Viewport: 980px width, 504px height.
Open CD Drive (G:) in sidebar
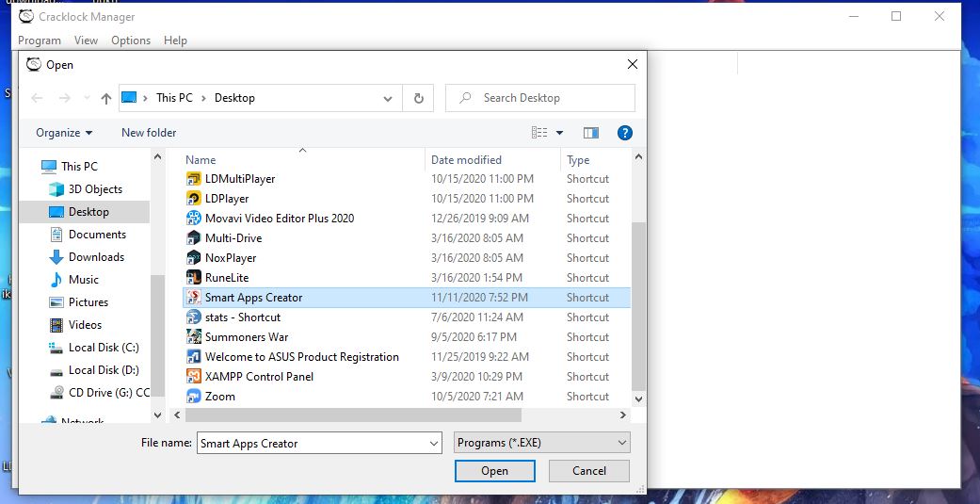(109, 393)
